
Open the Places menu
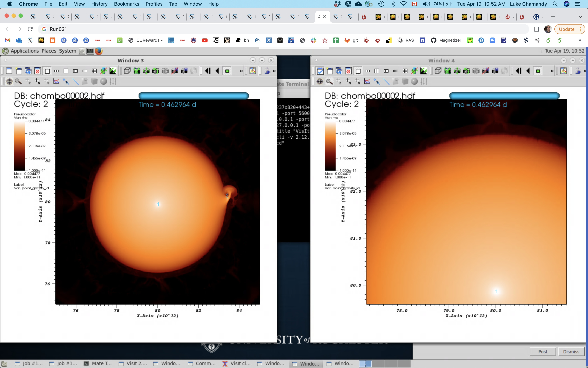49,51
